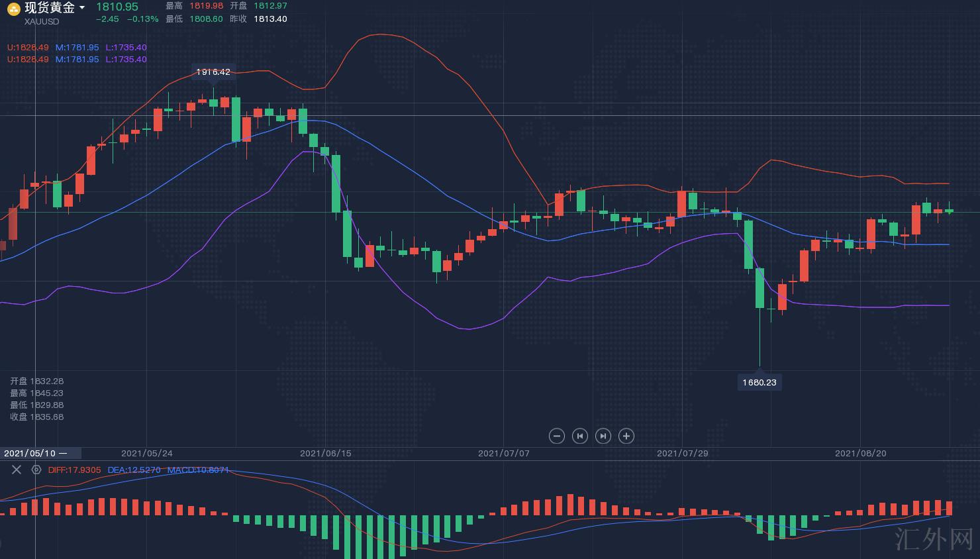Click the 汇外网 watermark logo
The height and width of the screenshot is (559, 980).
[x=933, y=540]
